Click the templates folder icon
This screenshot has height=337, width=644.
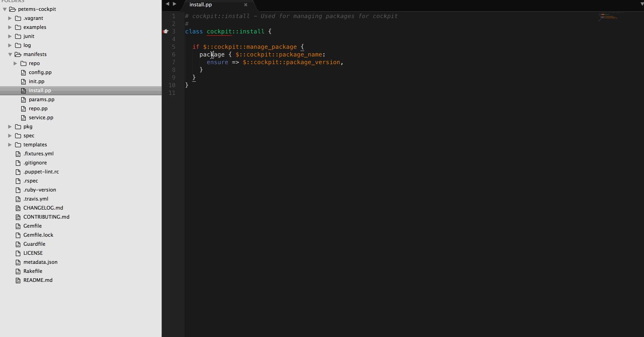[x=18, y=145]
